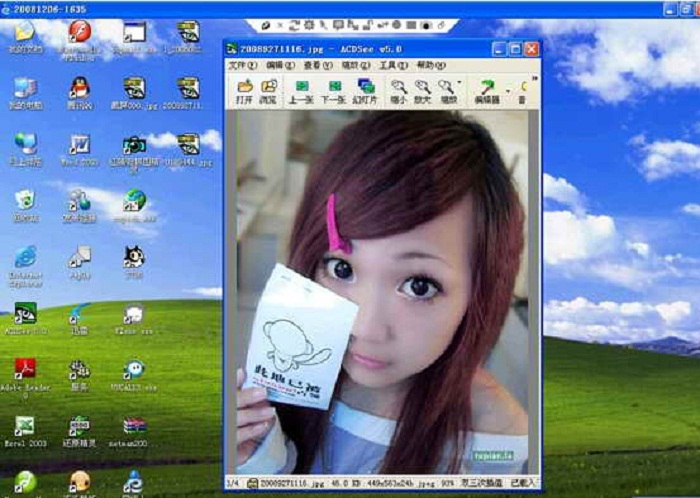Open the dropdown arrow next to 缩放
The image size is (700, 498).
[x=459, y=83]
